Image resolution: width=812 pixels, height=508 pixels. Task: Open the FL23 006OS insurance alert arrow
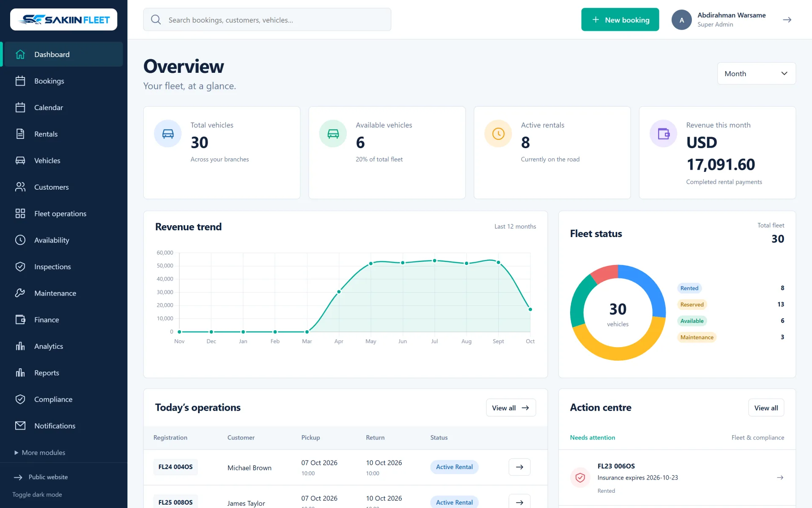[780, 478]
